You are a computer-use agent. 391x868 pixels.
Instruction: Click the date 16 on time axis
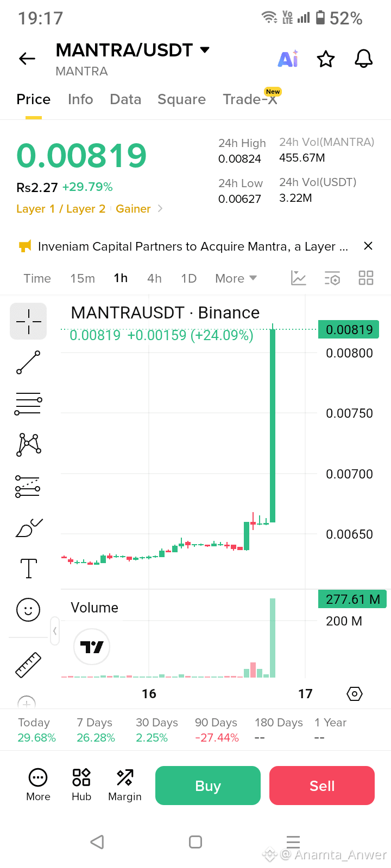(x=149, y=694)
